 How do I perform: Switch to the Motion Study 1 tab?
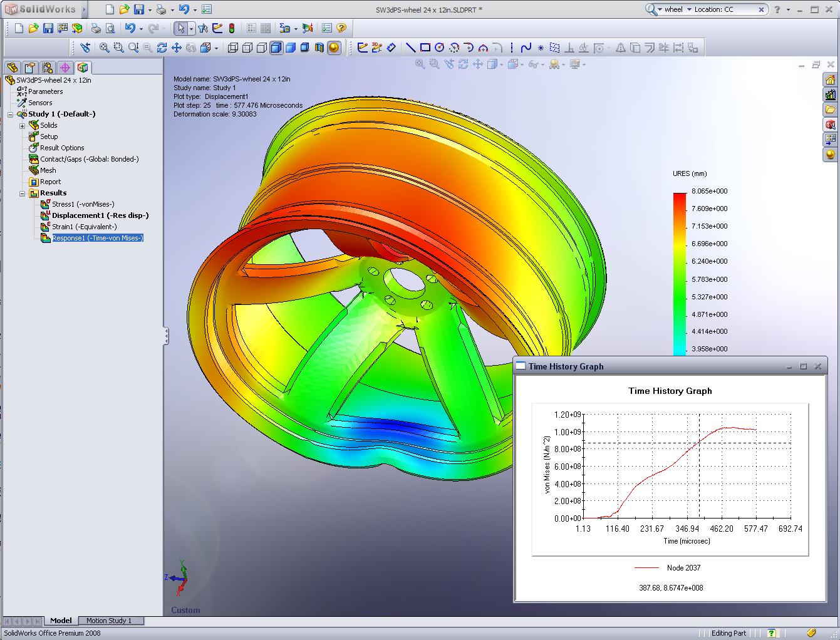111,621
